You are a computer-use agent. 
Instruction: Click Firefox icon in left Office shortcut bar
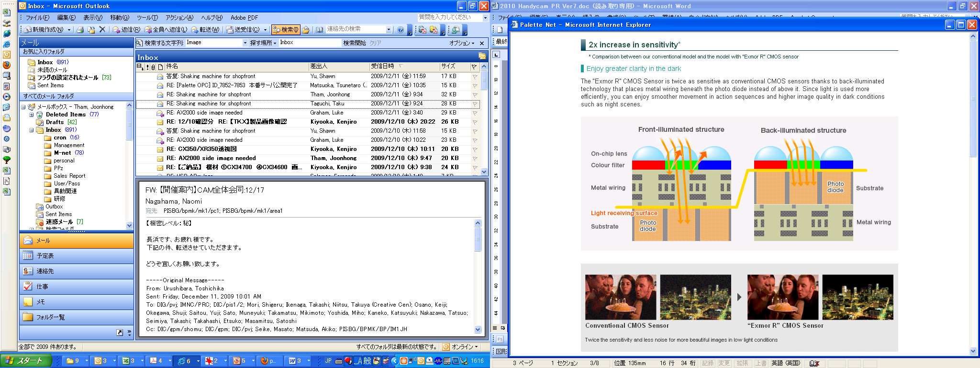click(x=7, y=65)
